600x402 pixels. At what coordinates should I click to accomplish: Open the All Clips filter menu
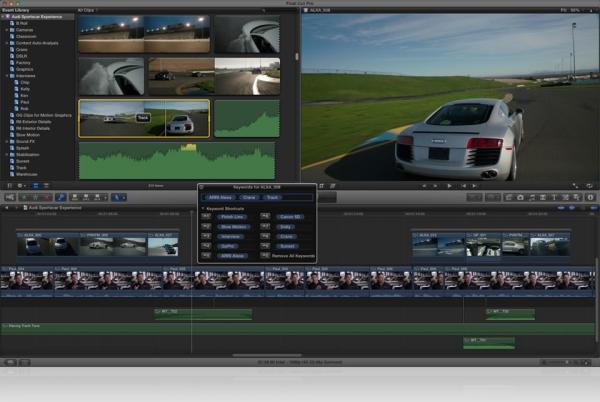(x=88, y=10)
